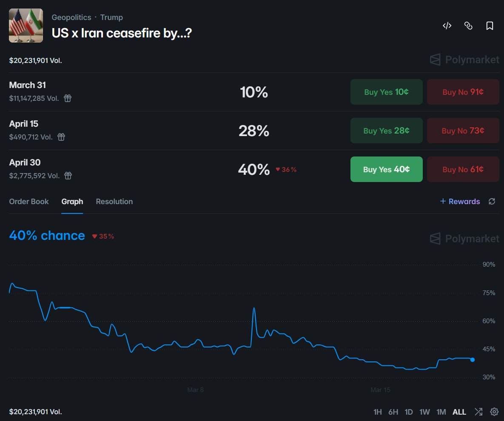Click the US-Iran flags market thumbnail

click(x=26, y=26)
